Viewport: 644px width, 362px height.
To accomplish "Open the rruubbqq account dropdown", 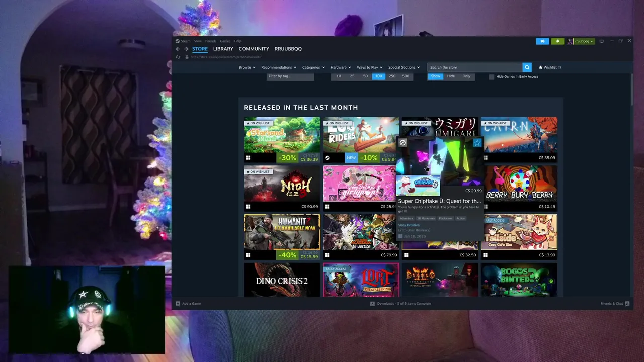I will pos(584,41).
